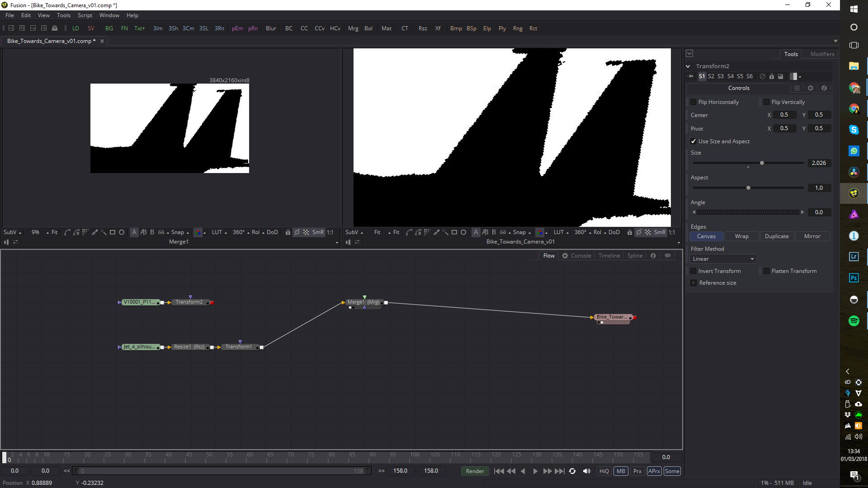Image resolution: width=868 pixels, height=488 pixels.
Task: Show the B buffer in right viewer
Action: 494,232
